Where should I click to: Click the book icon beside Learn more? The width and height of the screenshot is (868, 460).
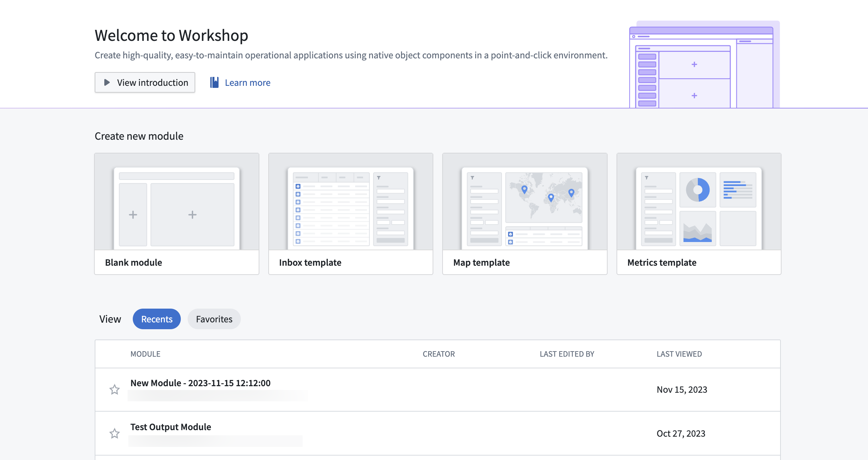click(214, 82)
